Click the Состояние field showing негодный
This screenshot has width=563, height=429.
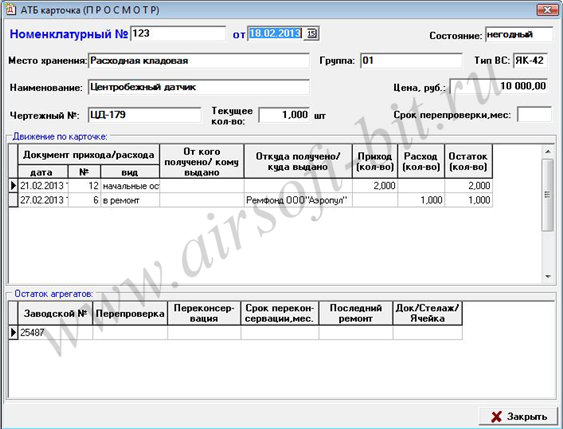click(x=519, y=35)
